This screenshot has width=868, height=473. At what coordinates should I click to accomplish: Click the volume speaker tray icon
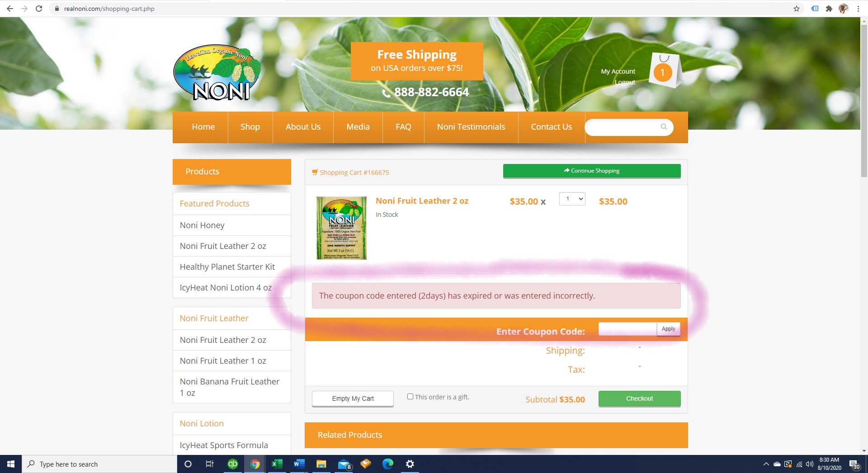(x=810, y=464)
